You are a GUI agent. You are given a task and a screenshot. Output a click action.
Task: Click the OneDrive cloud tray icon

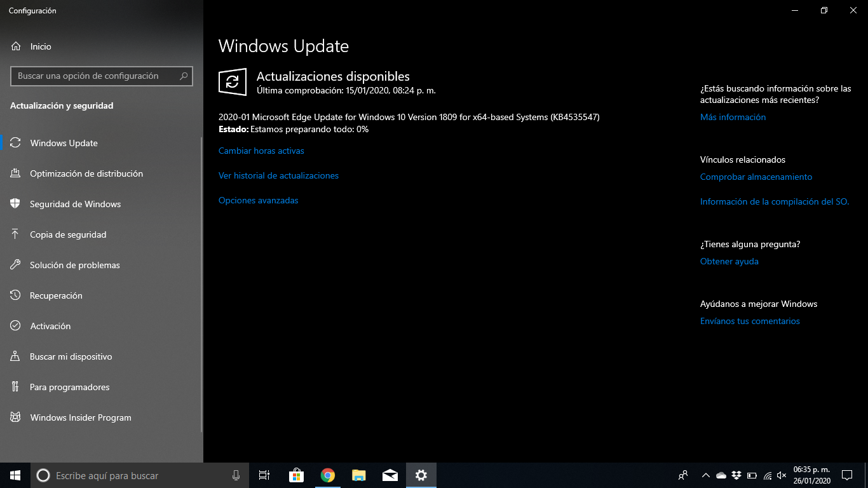point(721,475)
